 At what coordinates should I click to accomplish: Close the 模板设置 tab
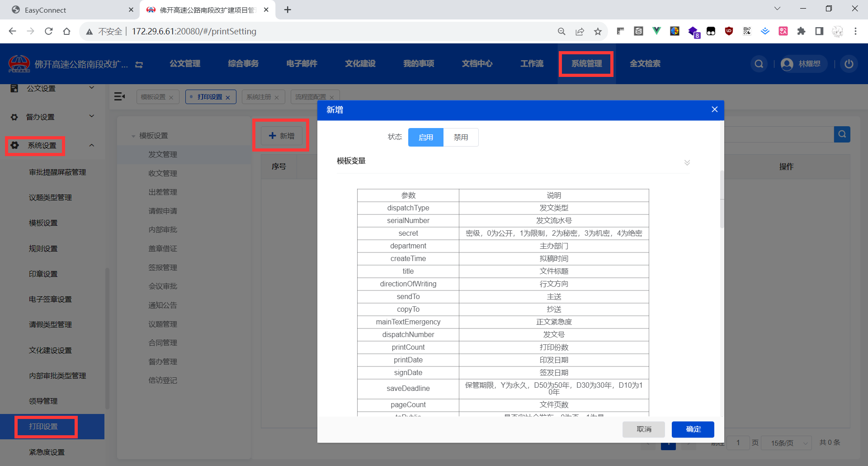171,97
